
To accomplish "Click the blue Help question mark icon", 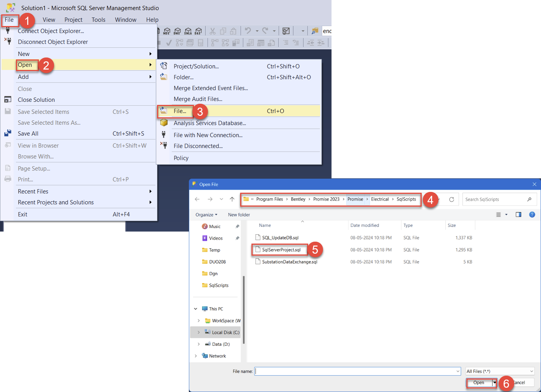I will (532, 214).
